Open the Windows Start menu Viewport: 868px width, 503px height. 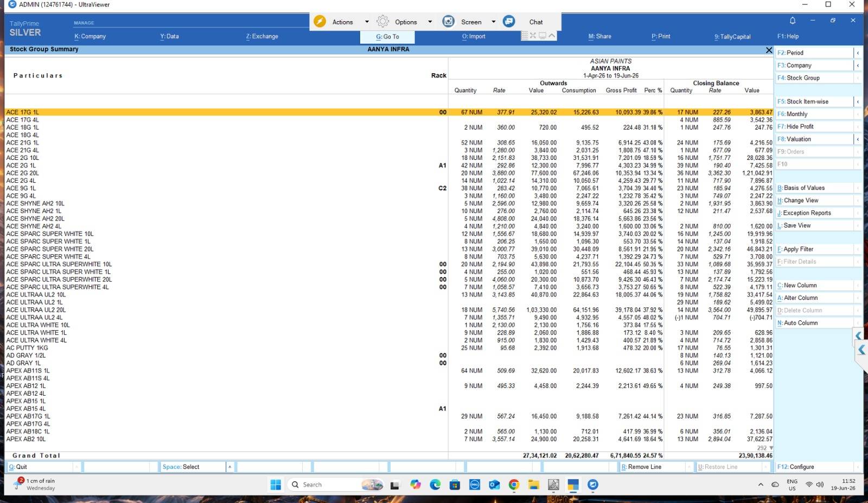[x=276, y=485]
